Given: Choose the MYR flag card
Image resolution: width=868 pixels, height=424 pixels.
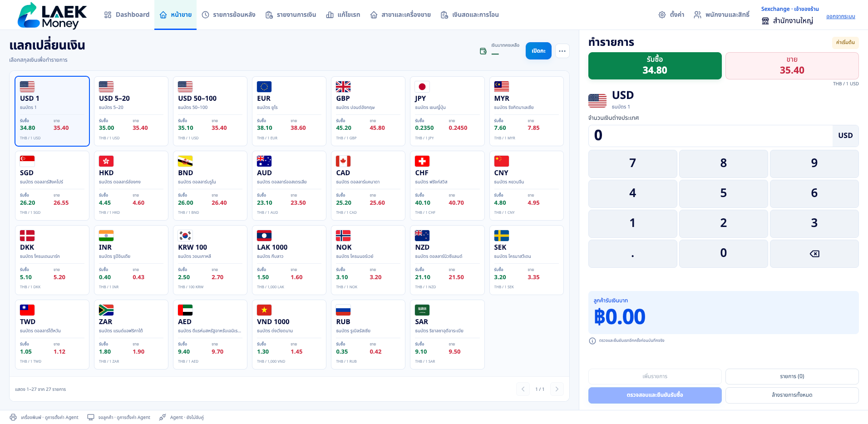Looking at the screenshot, I should click(x=526, y=111).
